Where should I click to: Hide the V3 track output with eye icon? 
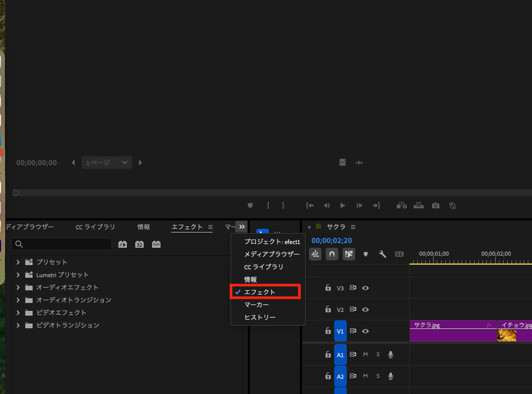pos(365,288)
